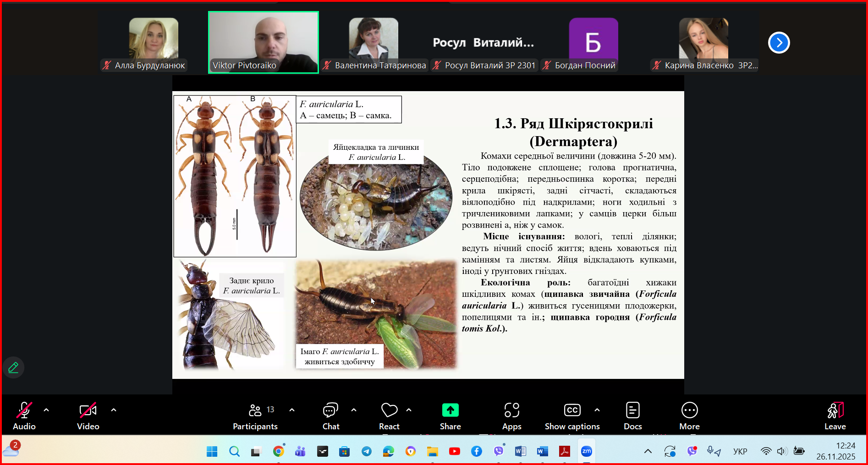Open YouTube from the Windows taskbar
Screen dimensions: 868x465
tap(454, 451)
